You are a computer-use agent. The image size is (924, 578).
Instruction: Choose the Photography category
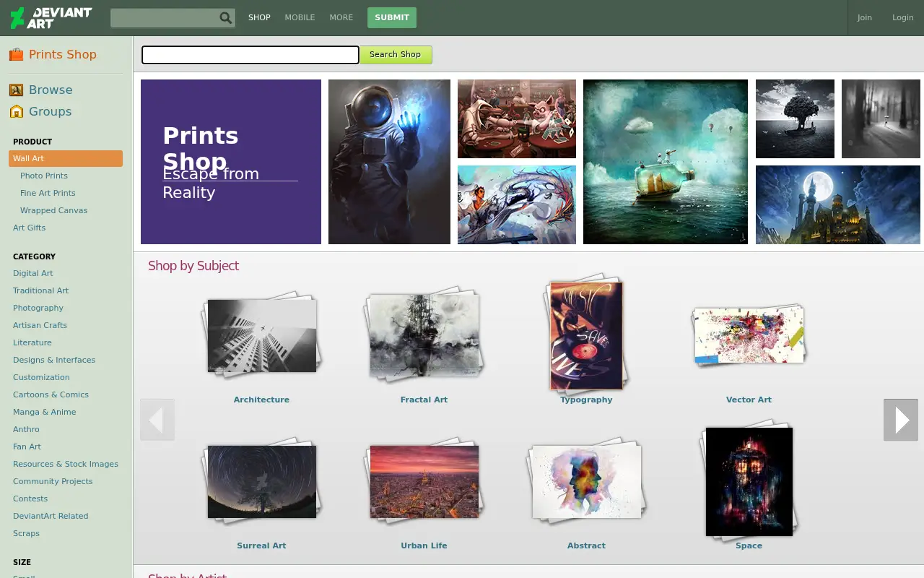38,308
